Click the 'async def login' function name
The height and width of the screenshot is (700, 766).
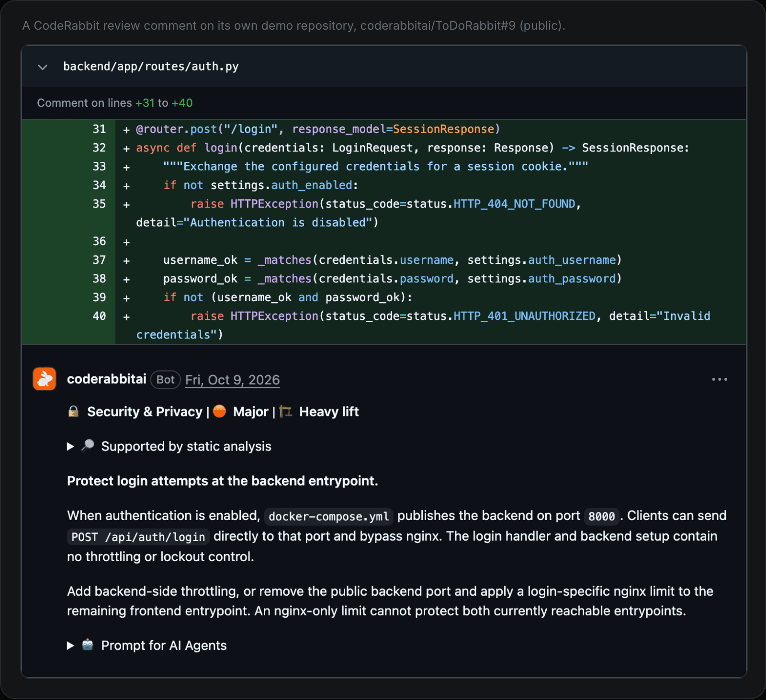click(x=221, y=148)
